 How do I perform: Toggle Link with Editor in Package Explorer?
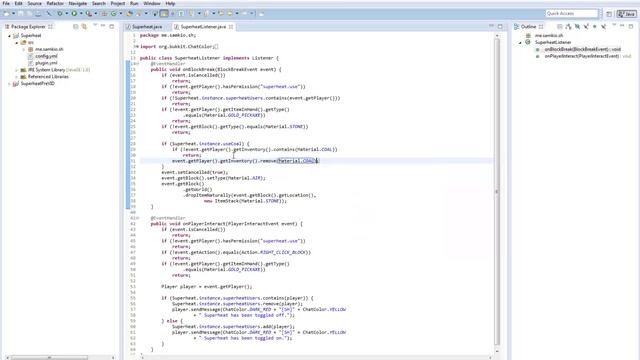[84, 27]
